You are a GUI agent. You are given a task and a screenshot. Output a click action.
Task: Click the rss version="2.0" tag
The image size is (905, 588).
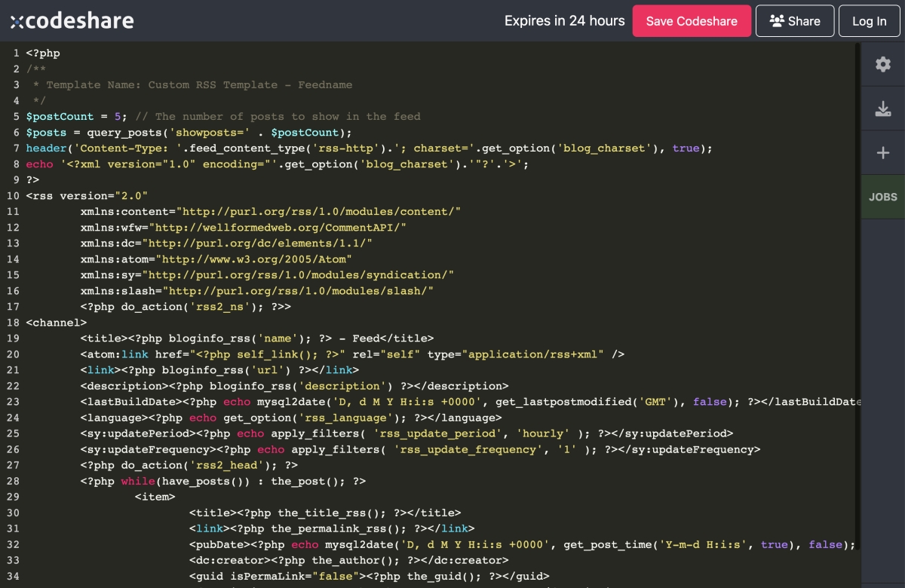[x=87, y=196]
